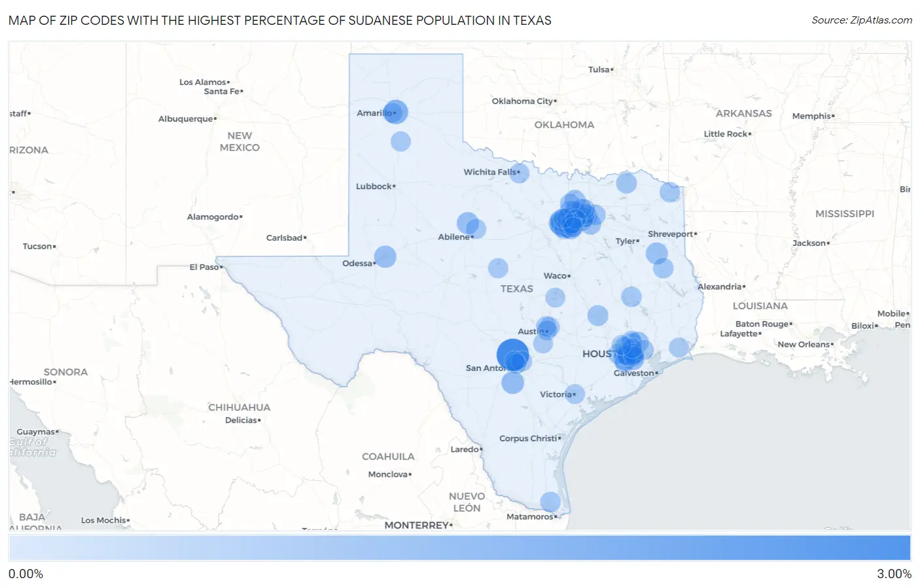Click the Shreveport city label
920x588 pixels.
[671, 234]
